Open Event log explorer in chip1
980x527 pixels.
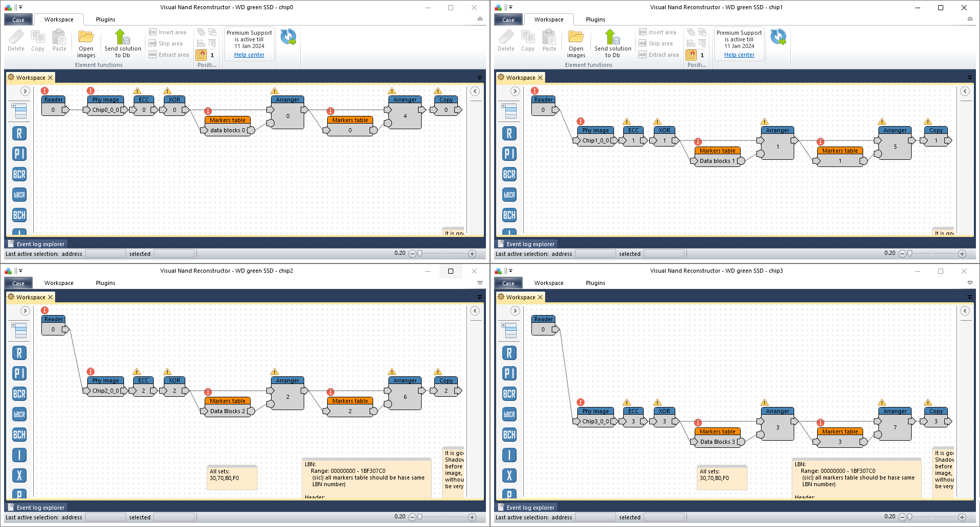click(526, 244)
